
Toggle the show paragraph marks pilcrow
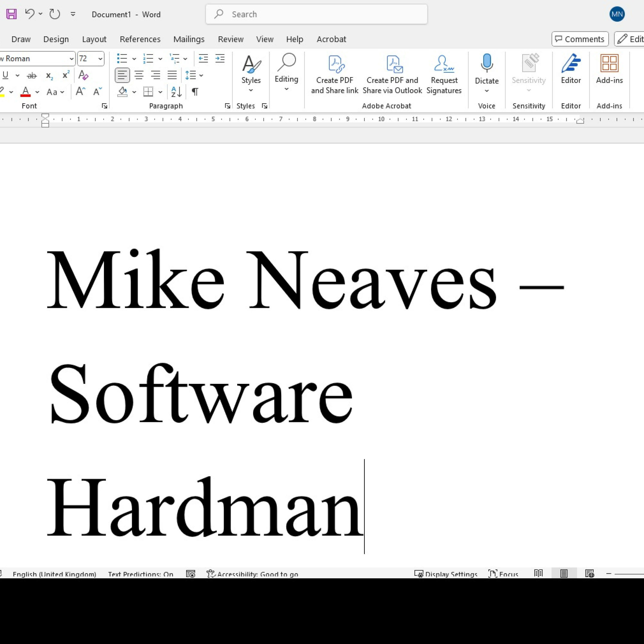coord(195,92)
